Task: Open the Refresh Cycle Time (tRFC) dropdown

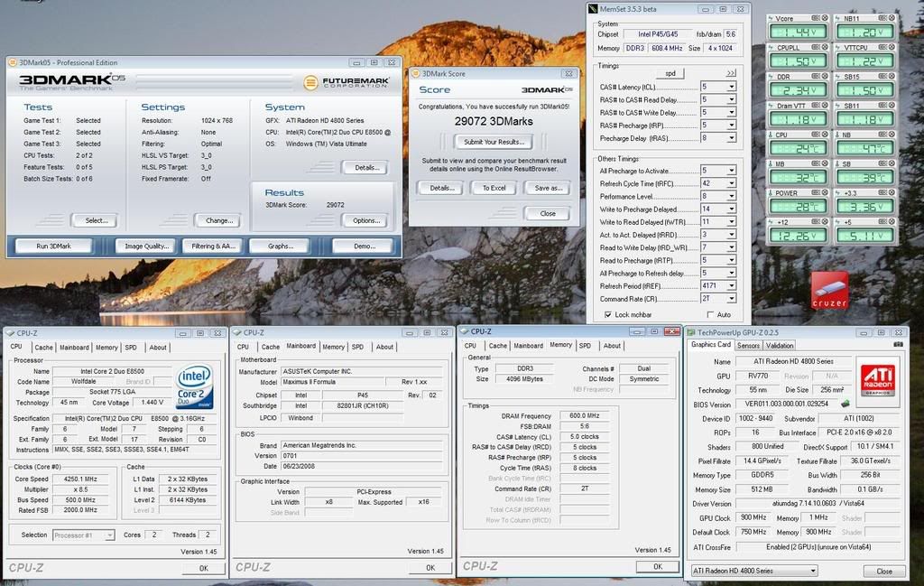Action: pos(731,183)
